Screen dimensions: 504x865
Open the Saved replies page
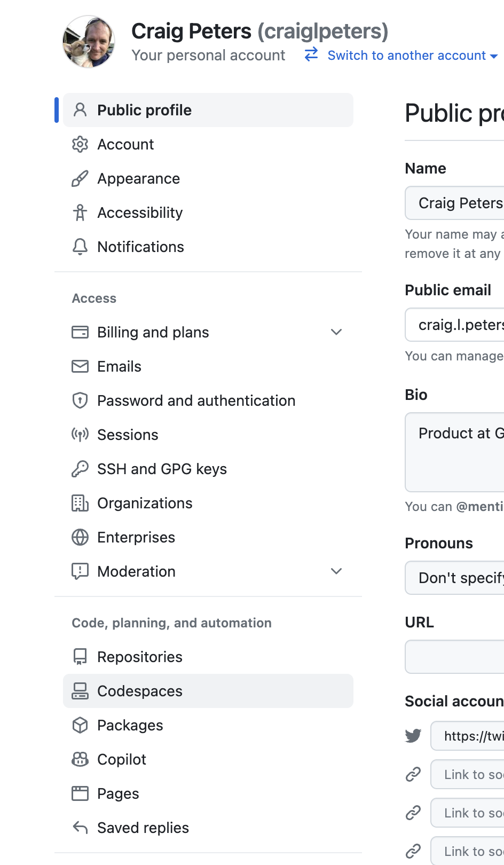pyautogui.click(x=143, y=828)
